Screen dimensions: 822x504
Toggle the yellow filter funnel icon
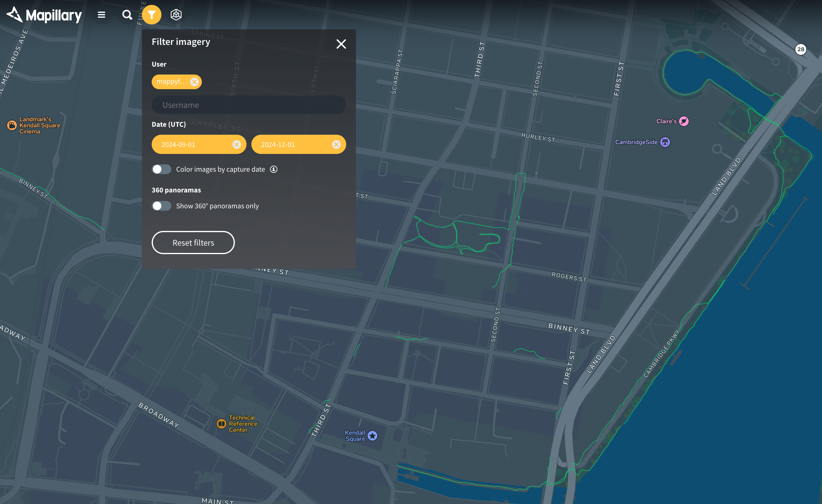[151, 15]
